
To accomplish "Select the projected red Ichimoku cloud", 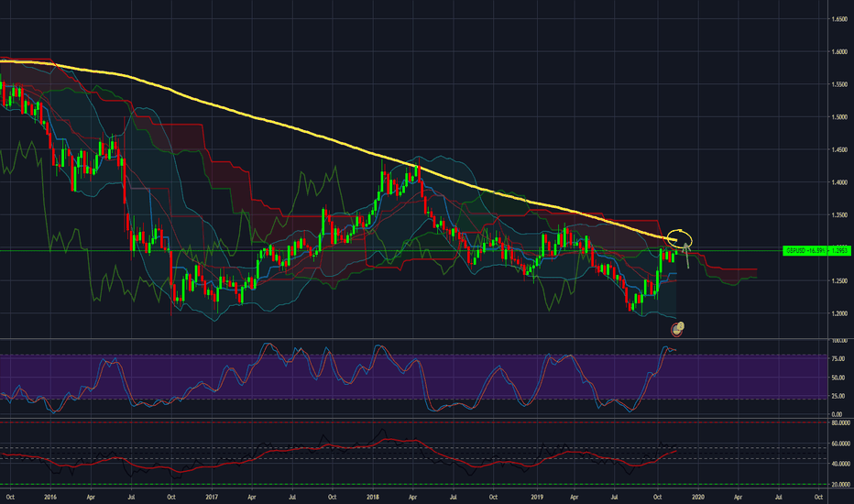I will click(733, 272).
